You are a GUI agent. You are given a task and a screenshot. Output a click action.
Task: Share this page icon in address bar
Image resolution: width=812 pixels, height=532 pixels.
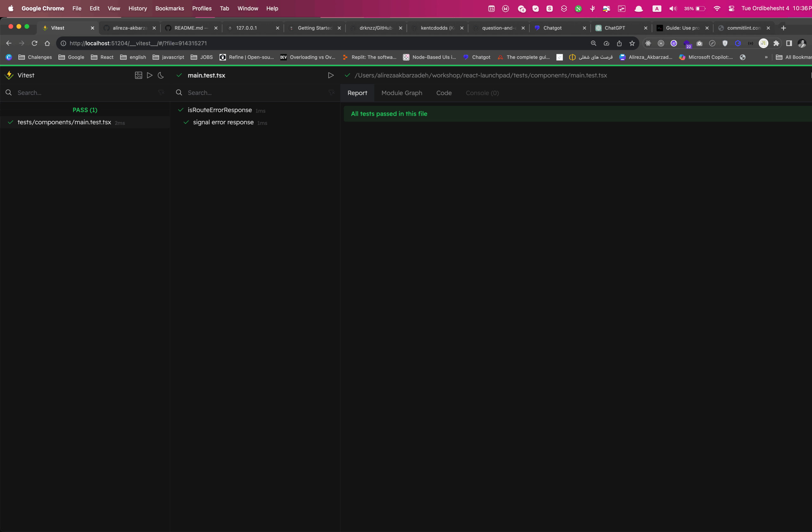pyautogui.click(x=619, y=43)
